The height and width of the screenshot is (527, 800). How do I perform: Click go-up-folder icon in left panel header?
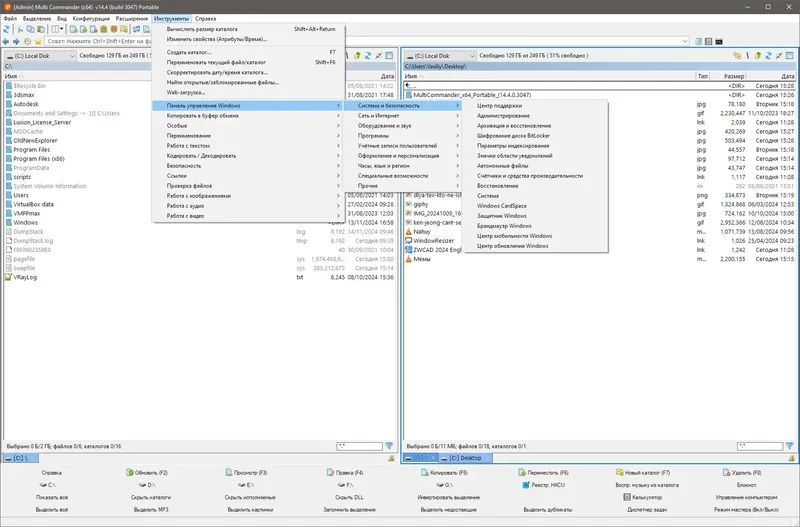point(357,56)
